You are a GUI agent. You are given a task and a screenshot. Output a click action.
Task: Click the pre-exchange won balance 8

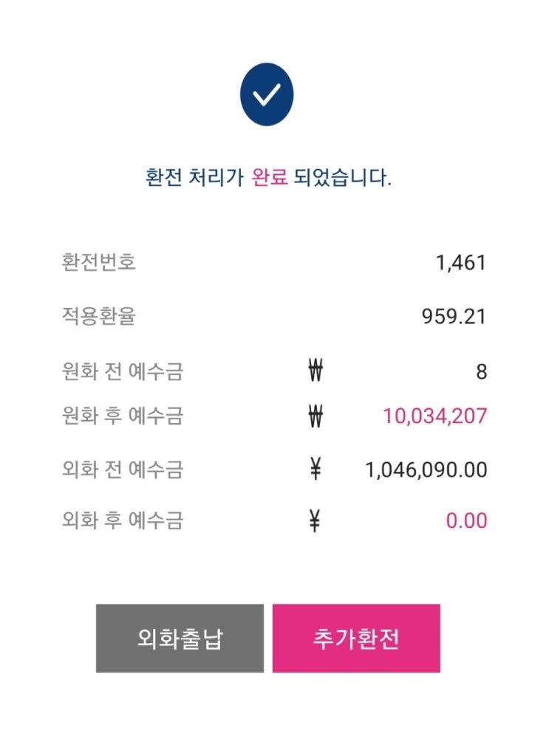(481, 371)
